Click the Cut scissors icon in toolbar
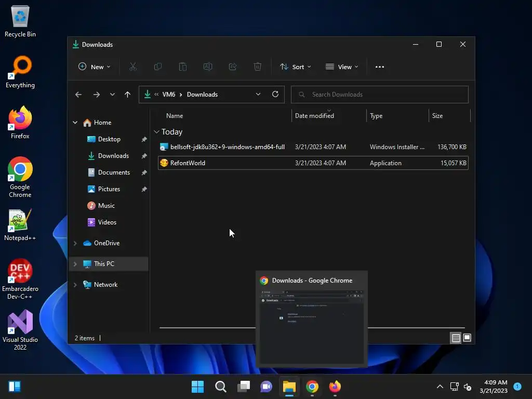The width and height of the screenshot is (532, 399). coord(132,67)
